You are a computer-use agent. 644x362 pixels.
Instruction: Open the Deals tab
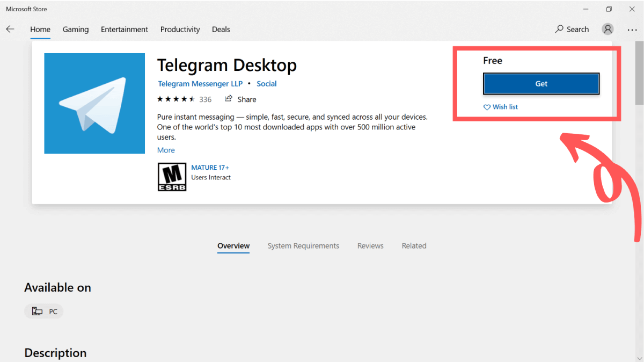(x=221, y=29)
